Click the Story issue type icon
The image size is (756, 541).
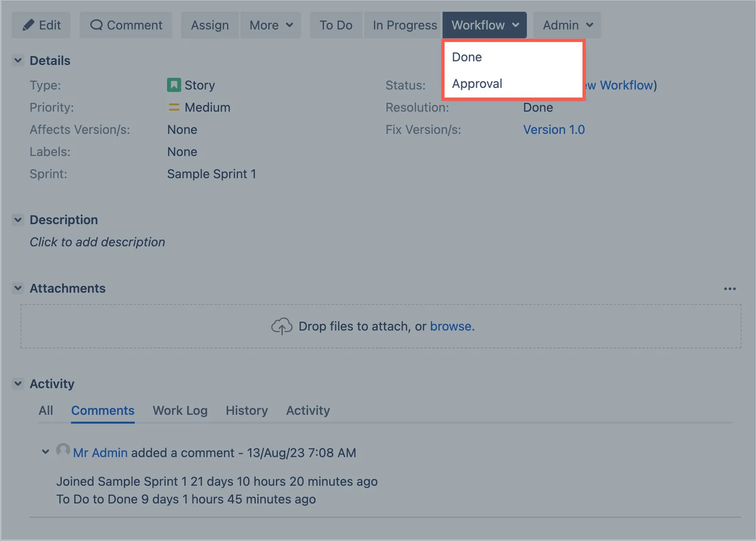[174, 85]
